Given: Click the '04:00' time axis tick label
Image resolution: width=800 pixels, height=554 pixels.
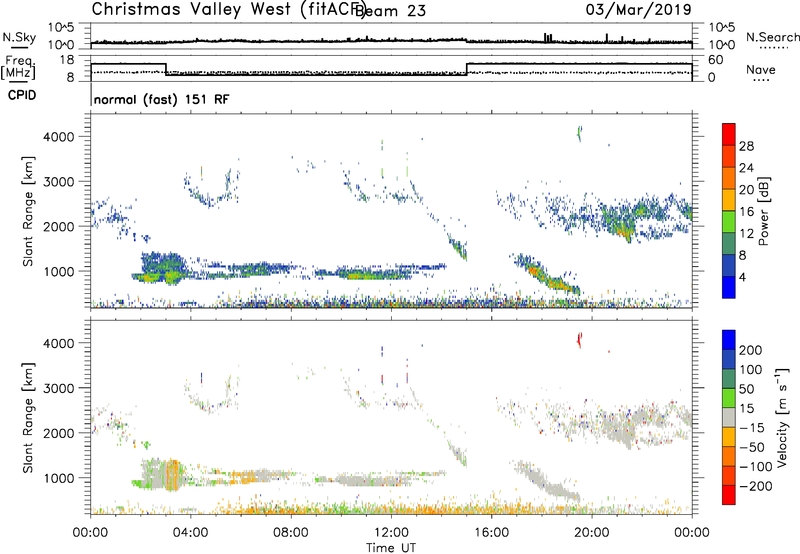Looking at the screenshot, I should pos(191,533).
